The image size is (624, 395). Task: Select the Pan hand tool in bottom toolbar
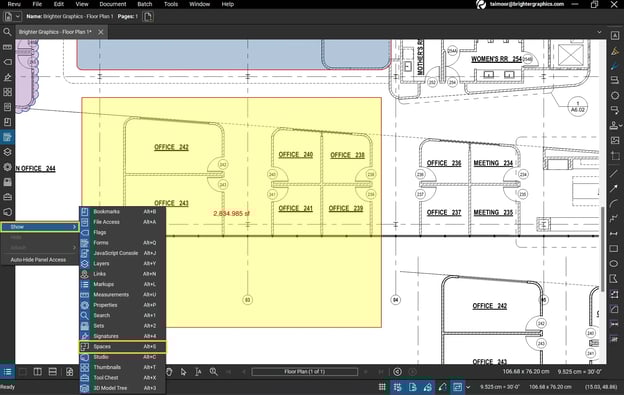(169, 372)
